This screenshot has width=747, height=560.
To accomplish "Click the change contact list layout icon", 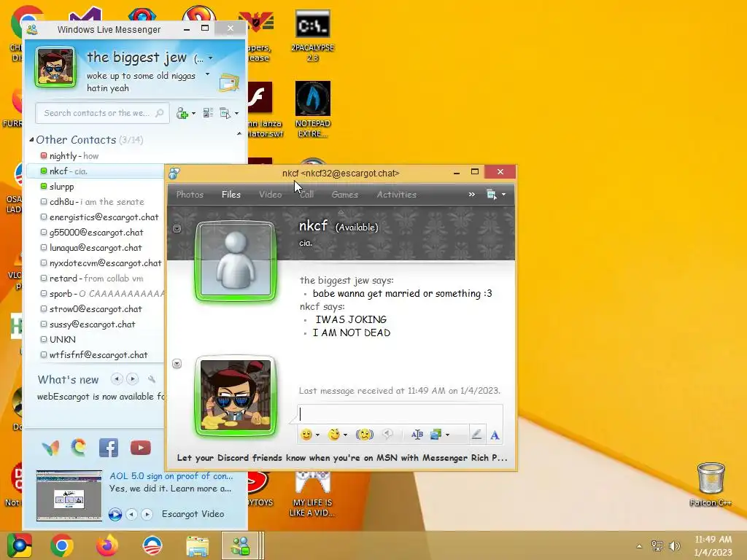I will pos(208,113).
